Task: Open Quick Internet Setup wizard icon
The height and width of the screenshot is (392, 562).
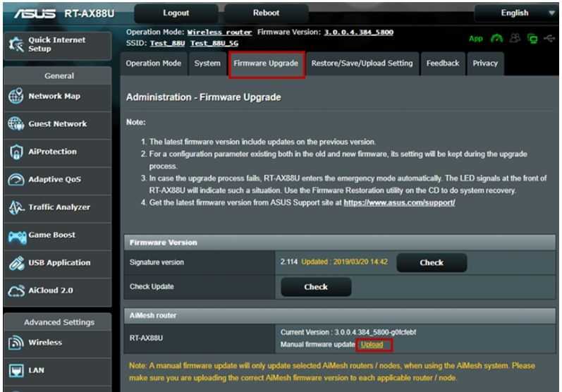Action: pyautogui.click(x=16, y=44)
